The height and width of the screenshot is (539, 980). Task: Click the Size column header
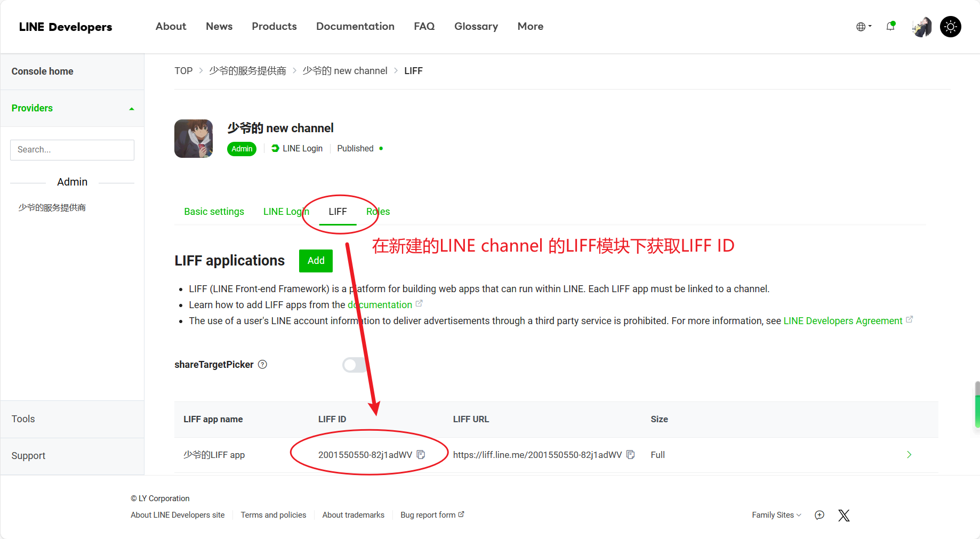(x=659, y=420)
